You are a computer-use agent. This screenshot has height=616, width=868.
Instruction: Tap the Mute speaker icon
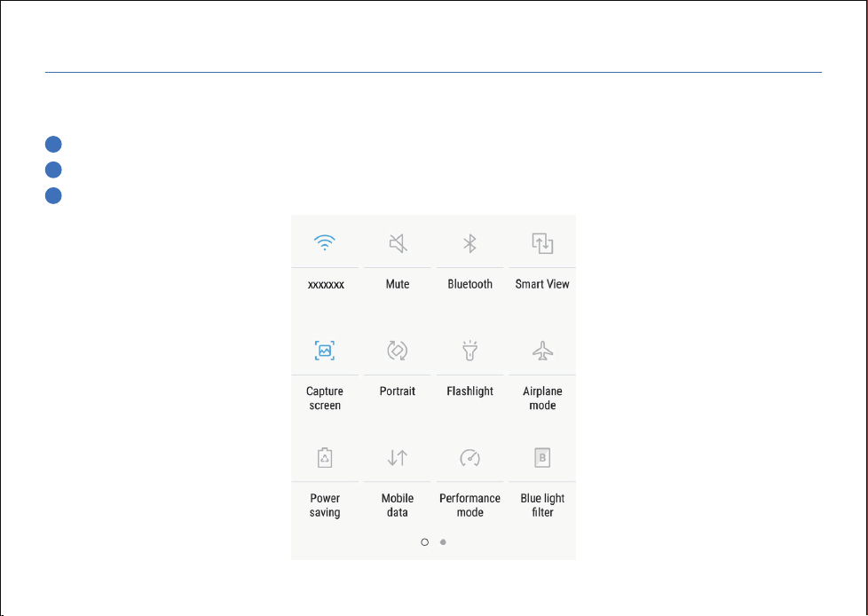click(398, 243)
